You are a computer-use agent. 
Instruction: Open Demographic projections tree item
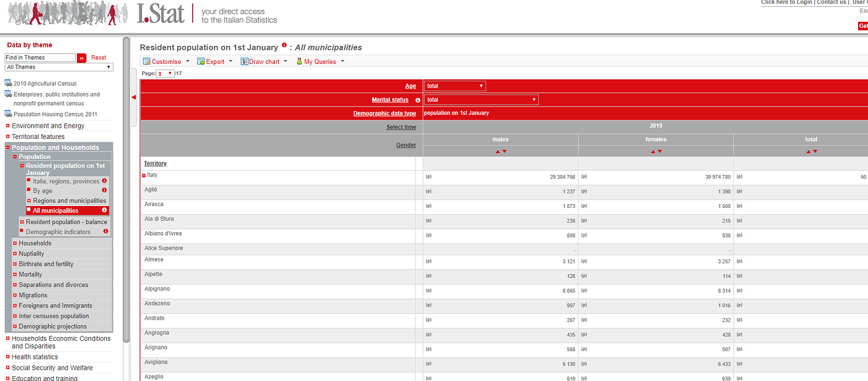tap(53, 326)
